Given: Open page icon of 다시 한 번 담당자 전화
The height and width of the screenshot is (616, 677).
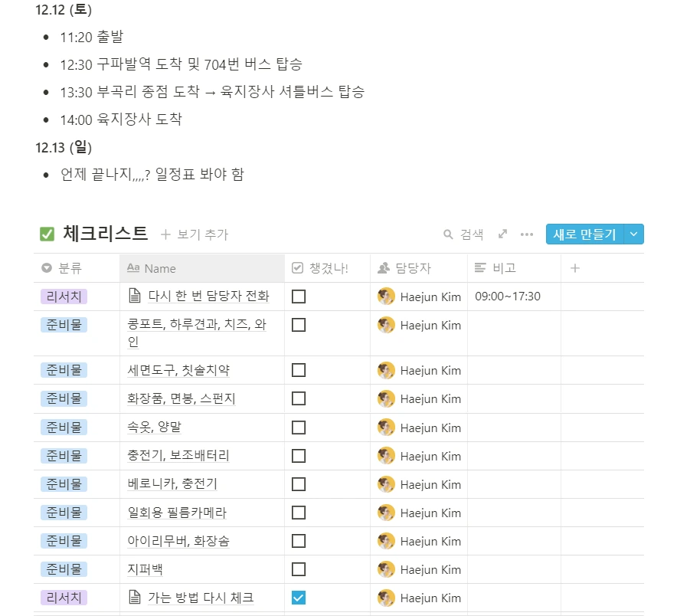Looking at the screenshot, I should pos(135,296).
